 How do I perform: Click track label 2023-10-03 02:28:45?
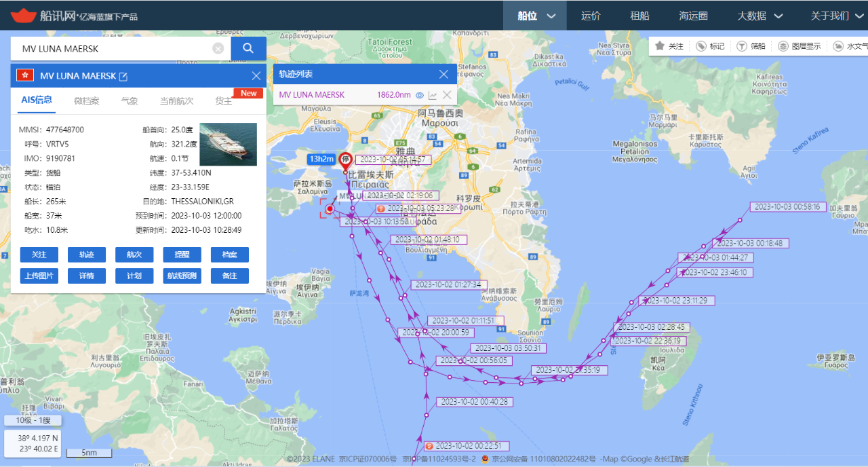pyautogui.click(x=651, y=327)
